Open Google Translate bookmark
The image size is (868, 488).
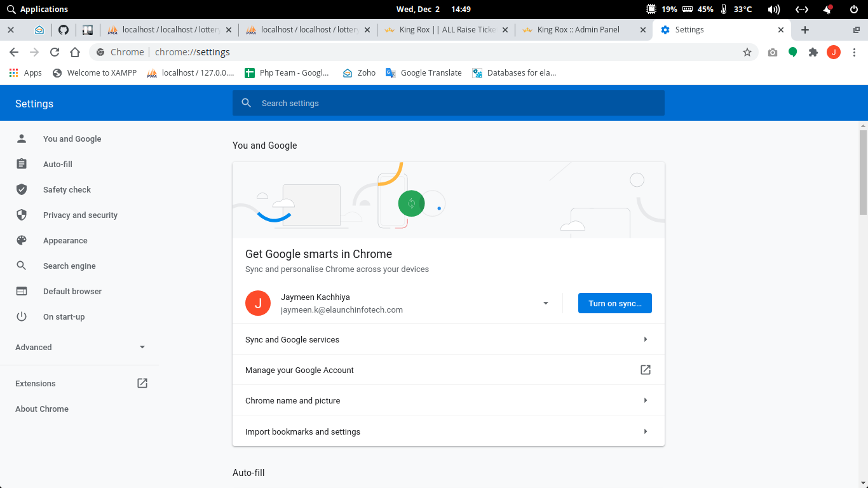tap(423, 73)
